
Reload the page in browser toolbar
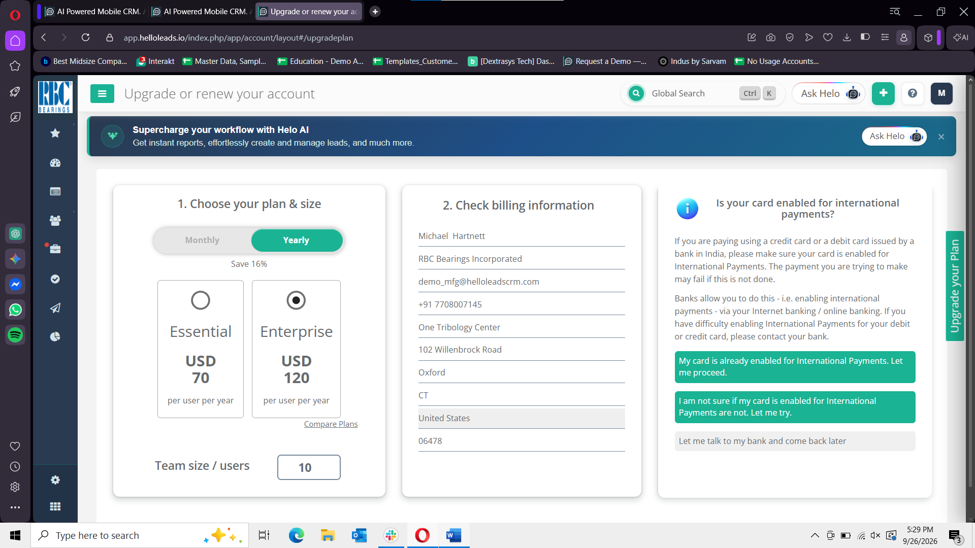tap(85, 37)
